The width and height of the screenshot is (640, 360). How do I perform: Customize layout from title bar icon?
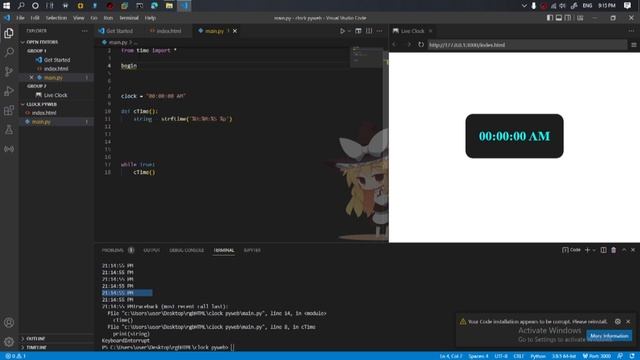pos(580,18)
